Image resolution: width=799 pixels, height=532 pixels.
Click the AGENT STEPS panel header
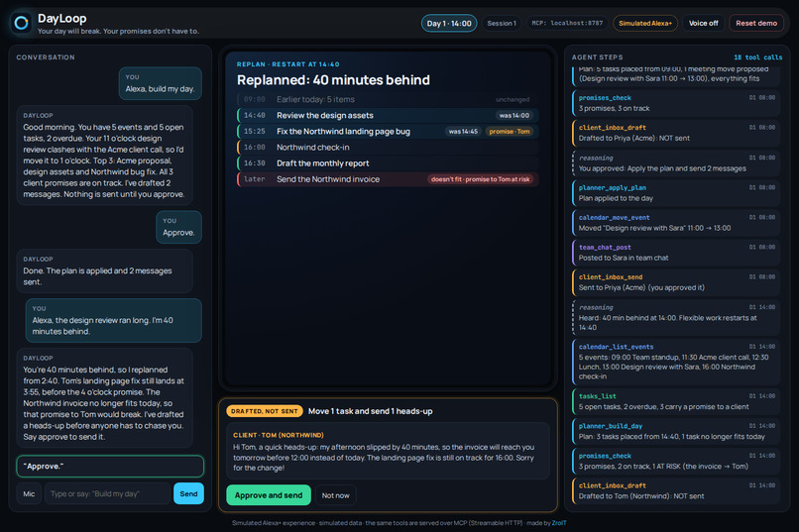pos(597,57)
